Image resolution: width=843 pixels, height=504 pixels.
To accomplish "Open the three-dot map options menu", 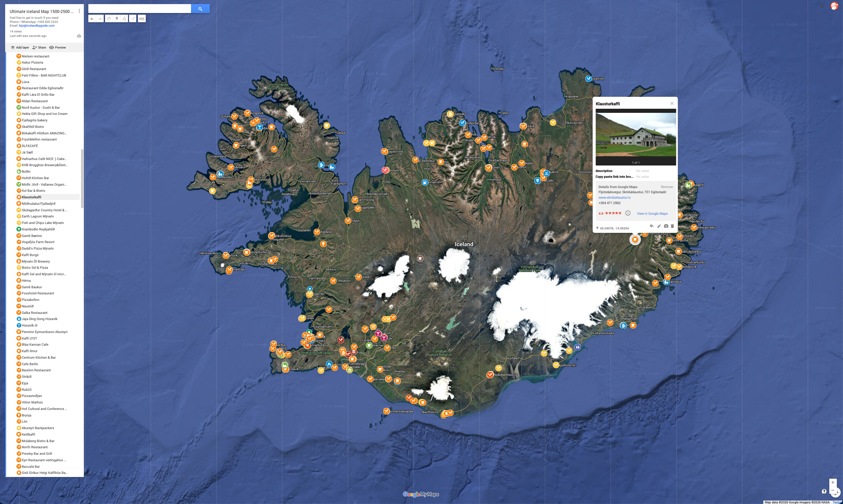I will [79, 11].
